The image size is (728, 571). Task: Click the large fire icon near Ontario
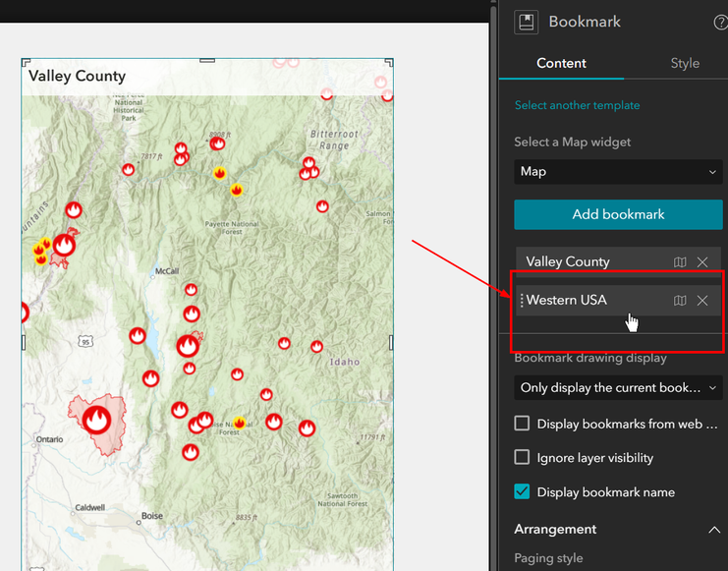click(x=96, y=420)
